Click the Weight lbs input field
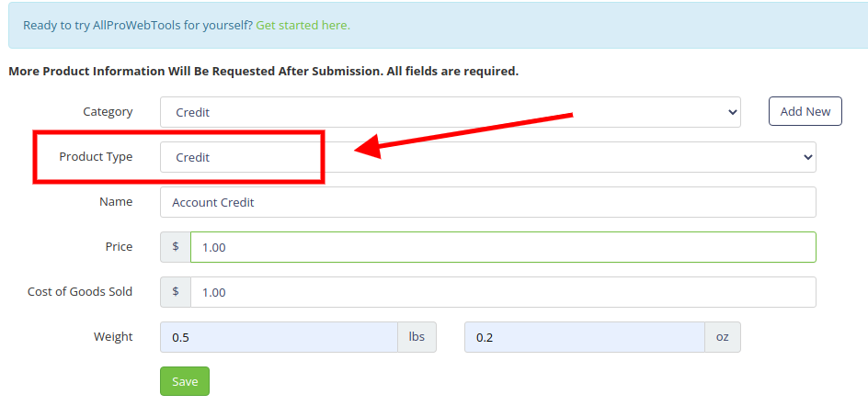Image resolution: width=868 pixels, height=417 pixels. click(279, 337)
